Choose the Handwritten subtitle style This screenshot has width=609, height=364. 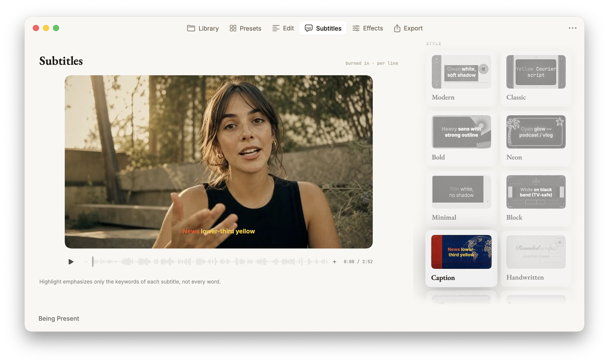click(536, 258)
